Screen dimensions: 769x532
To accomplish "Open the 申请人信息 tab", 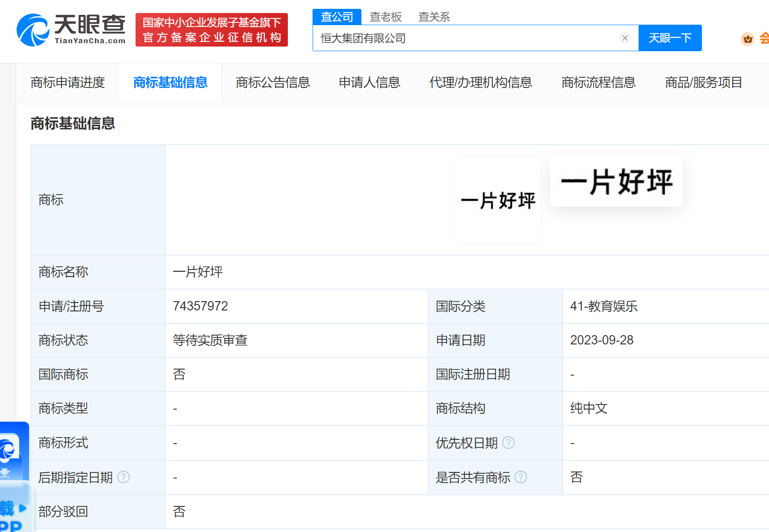I will pos(369,83).
